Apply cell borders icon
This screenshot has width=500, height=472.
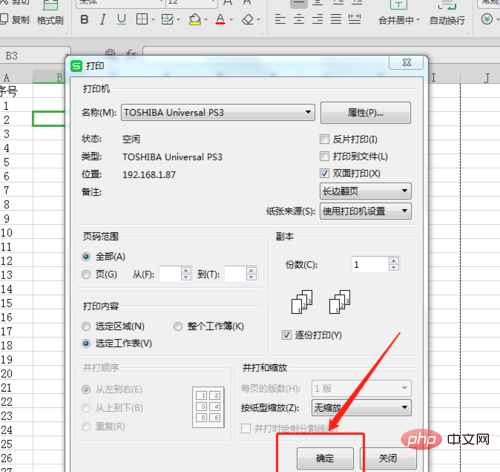(142, 19)
